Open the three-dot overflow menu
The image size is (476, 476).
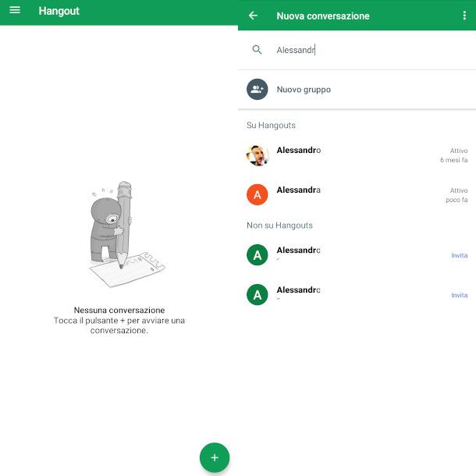pos(464,16)
